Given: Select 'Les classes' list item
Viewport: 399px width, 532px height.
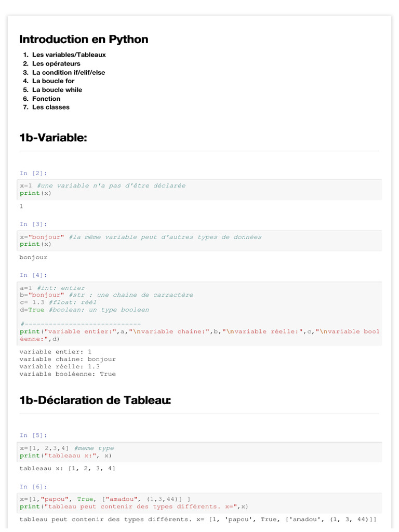Looking at the screenshot, I should coord(50,107).
